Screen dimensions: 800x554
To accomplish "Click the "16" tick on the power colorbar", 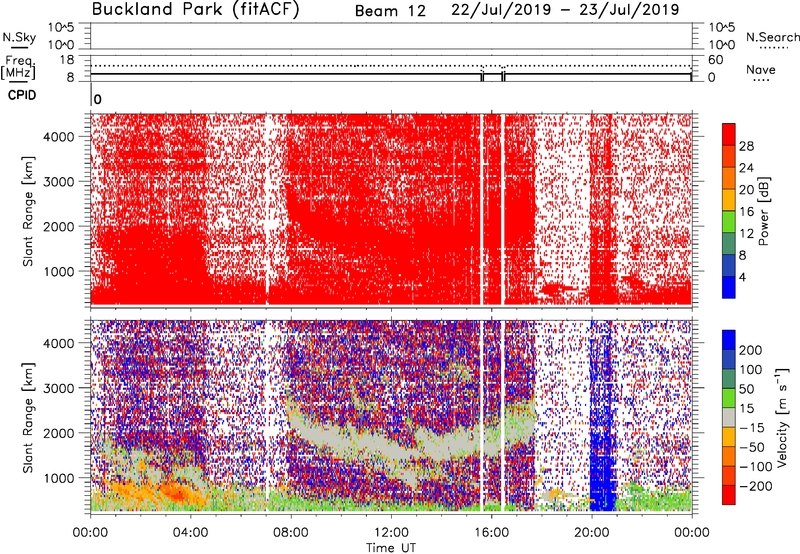I will point(746,212).
